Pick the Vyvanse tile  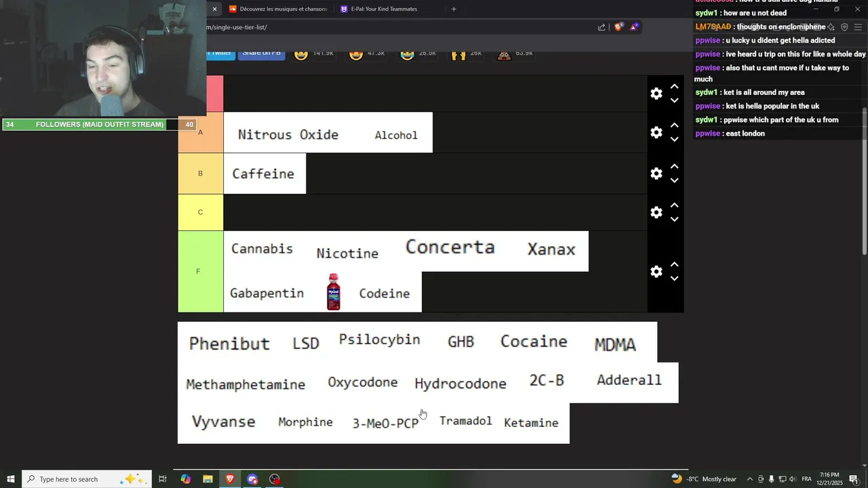point(223,422)
